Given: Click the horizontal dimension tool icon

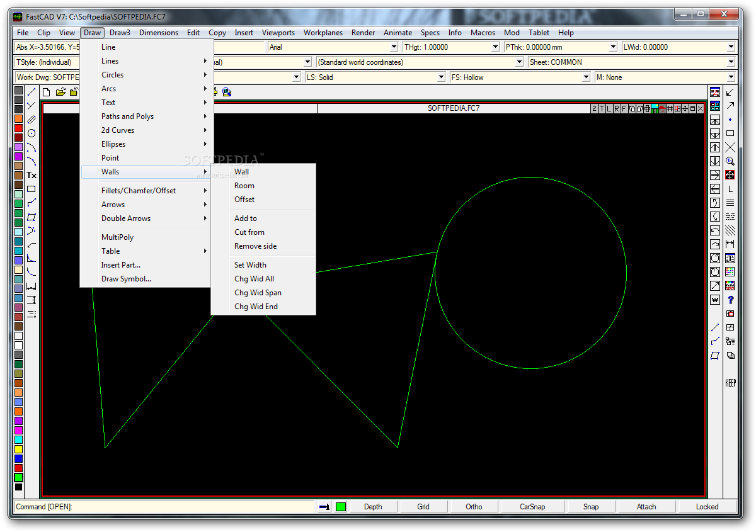Looking at the screenshot, I should point(31,286).
